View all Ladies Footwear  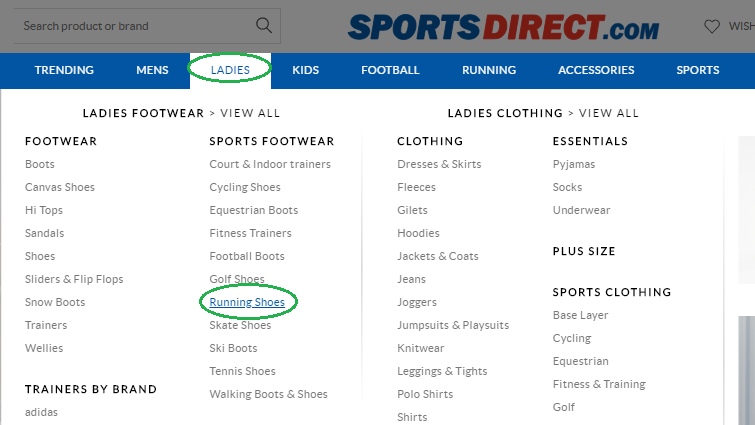pos(250,113)
